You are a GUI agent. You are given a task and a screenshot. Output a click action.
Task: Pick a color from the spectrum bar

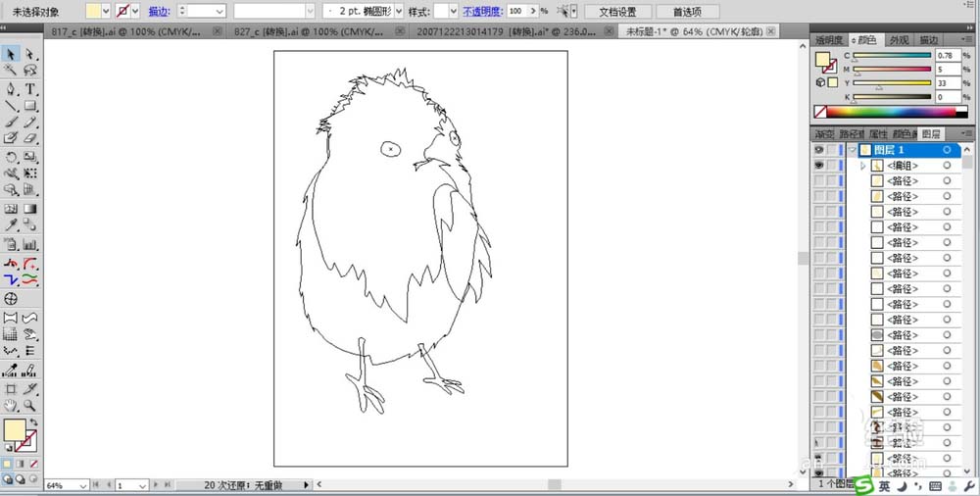pyautogui.click(x=893, y=112)
